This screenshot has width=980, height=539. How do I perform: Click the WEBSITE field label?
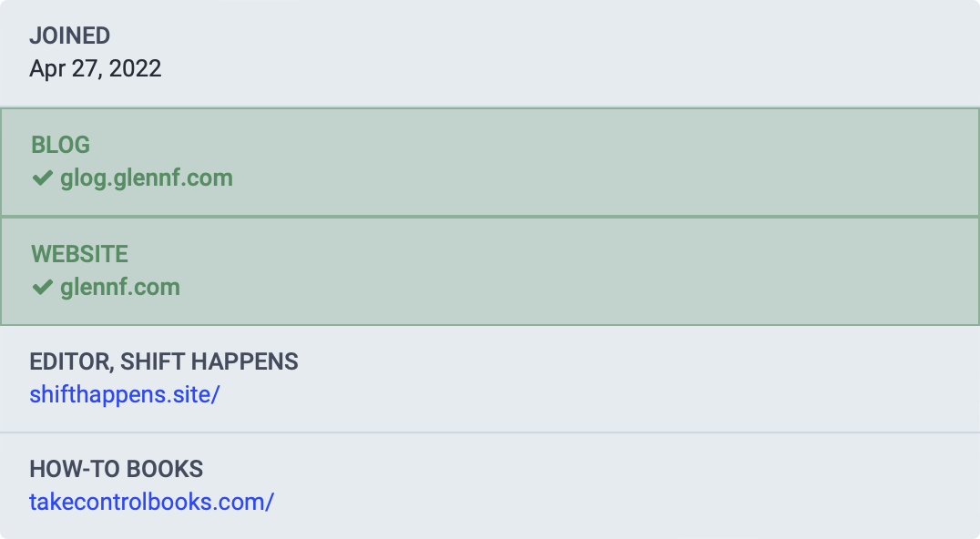[80, 254]
